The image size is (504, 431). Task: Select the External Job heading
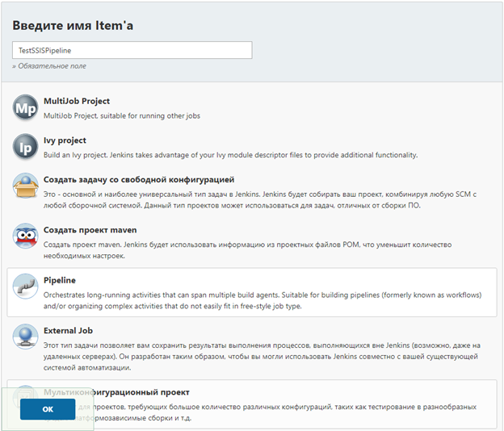click(x=69, y=331)
